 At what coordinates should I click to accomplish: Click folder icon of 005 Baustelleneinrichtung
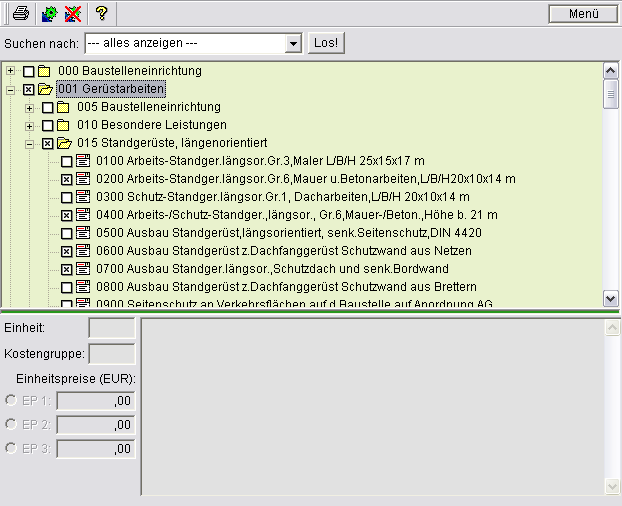(x=63, y=107)
